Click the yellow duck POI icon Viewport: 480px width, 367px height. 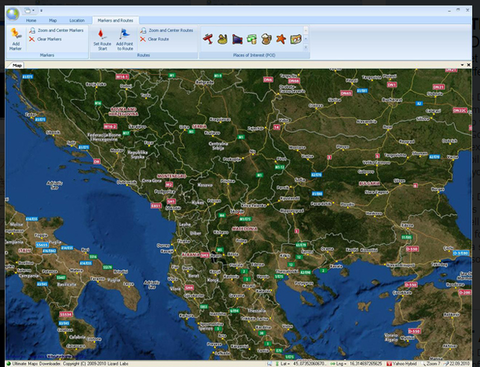[222, 39]
